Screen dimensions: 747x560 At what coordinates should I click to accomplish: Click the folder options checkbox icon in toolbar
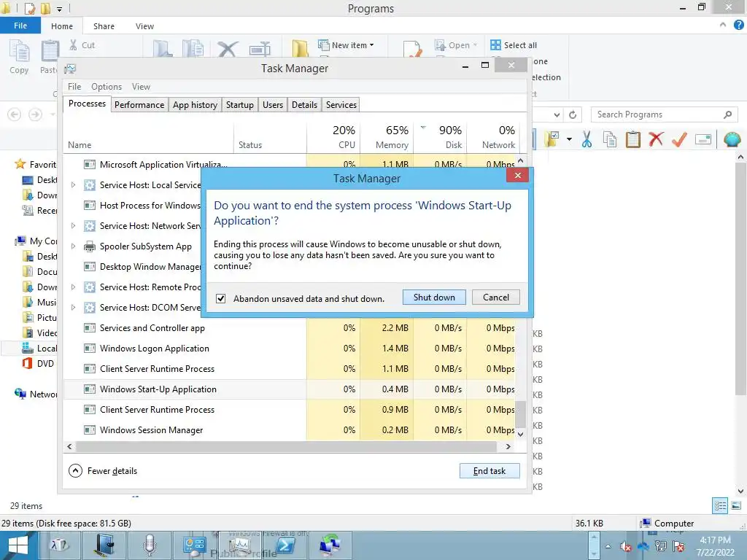click(553, 139)
